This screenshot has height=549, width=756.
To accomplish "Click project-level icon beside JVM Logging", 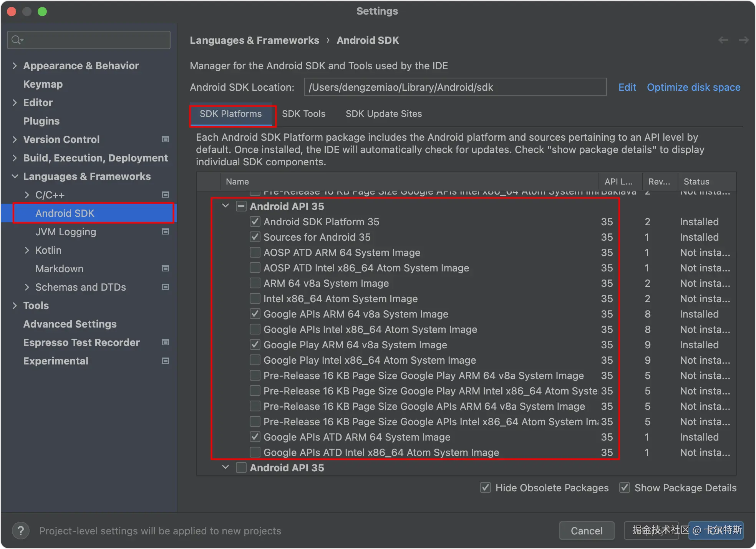I will (x=166, y=231).
